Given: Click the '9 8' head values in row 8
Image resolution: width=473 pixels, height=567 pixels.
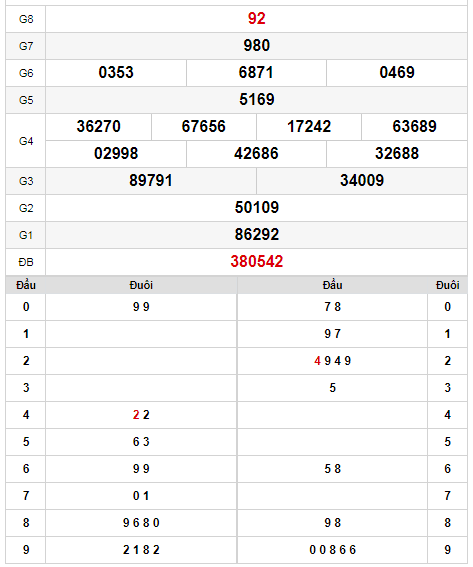Looking at the screenshot, I should [x=332, y=523].
